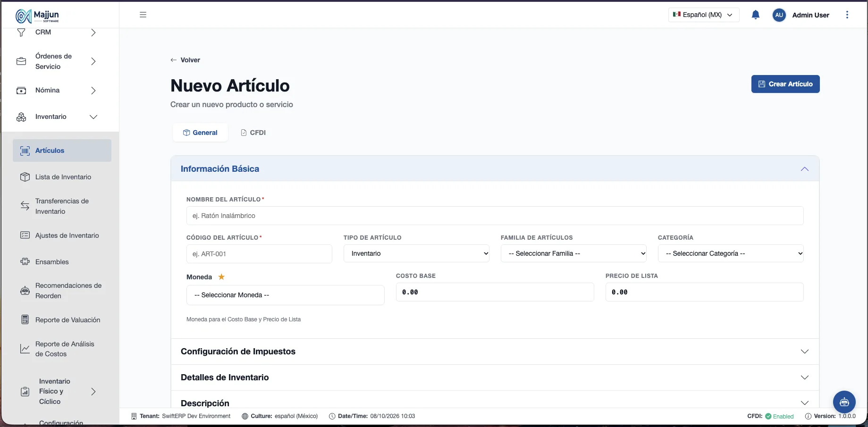Open the Seleccionar Familia dropdown

(573, 253)
